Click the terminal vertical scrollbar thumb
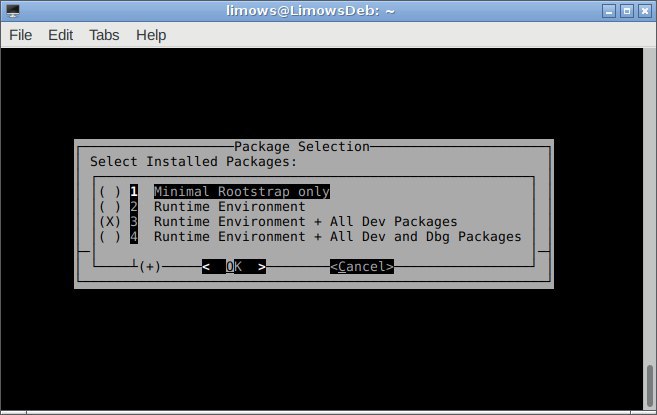The height and width of the screenshot is (415, 657). tap(649, 386)
